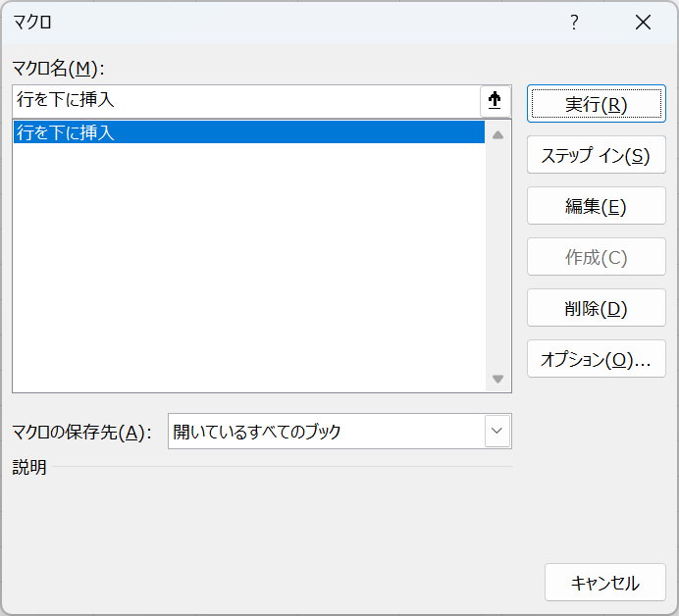Click the greyed-out 作成(C) button
The height and width of the screenshot is (616, 679).
(596, 257)
